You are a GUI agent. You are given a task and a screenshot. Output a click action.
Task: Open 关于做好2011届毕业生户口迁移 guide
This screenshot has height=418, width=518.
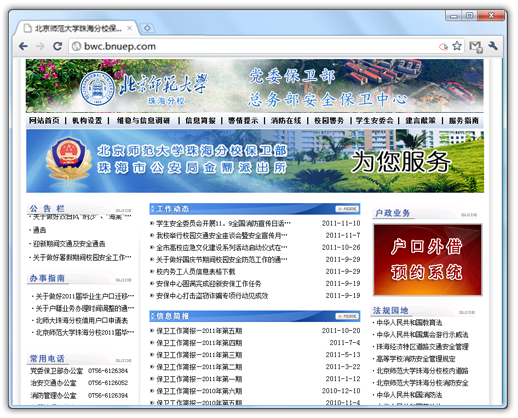(x=85, y=296)
